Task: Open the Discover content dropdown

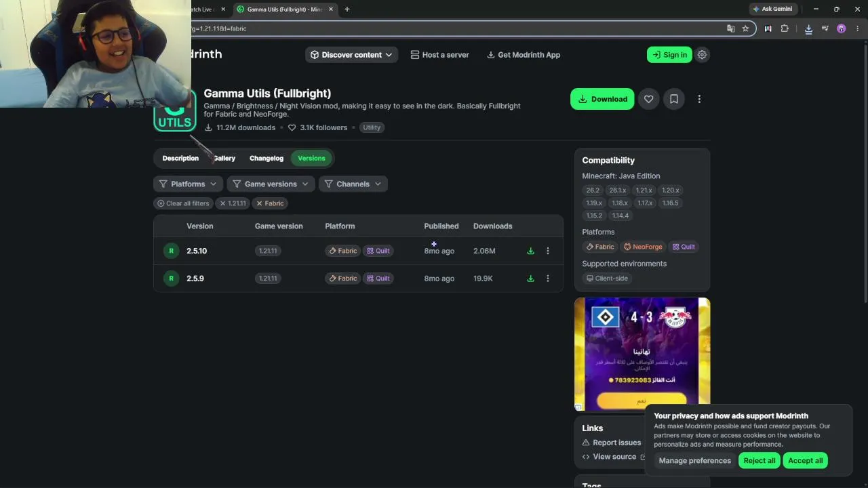Action: click(351, 55)
